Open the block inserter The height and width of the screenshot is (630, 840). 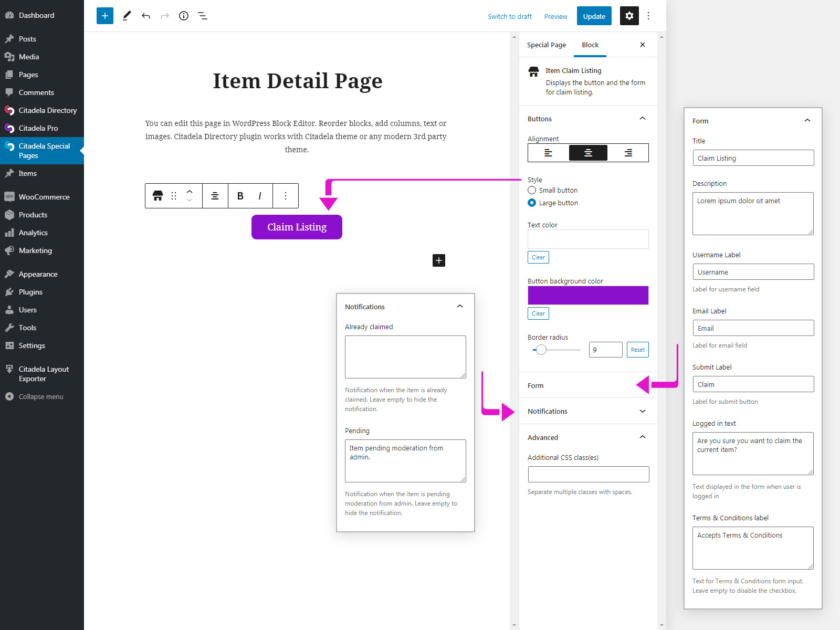tap(104, 16)
